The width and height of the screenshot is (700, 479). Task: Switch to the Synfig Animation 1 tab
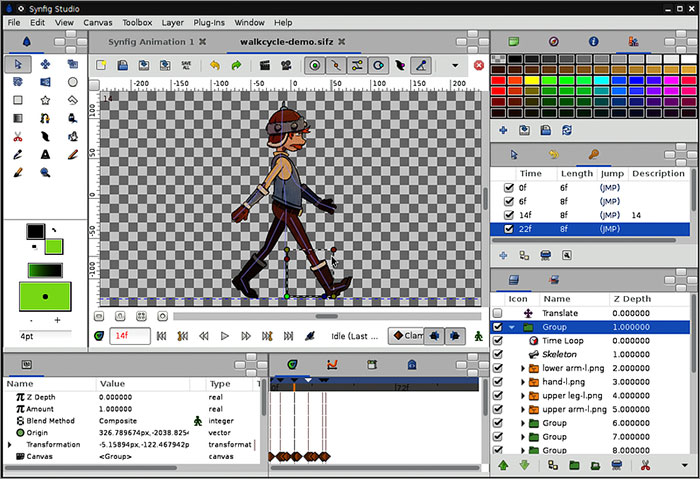(x=150, y=42)
